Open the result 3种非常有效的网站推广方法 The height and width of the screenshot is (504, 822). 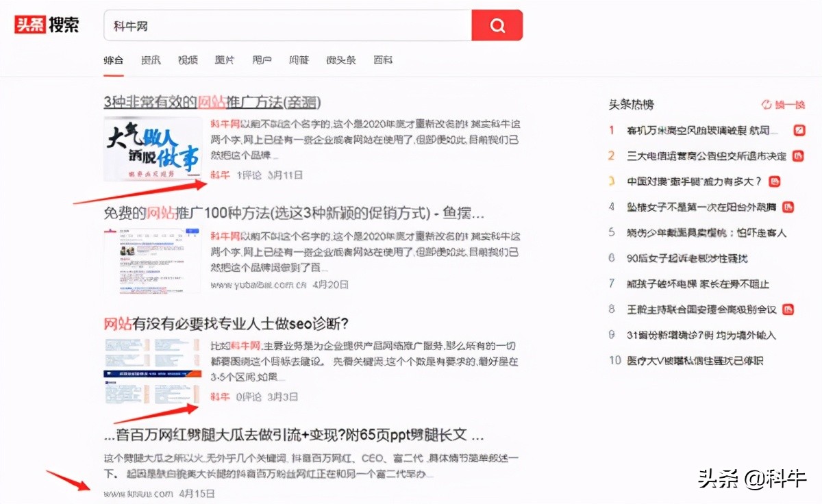tap(212, 102)
